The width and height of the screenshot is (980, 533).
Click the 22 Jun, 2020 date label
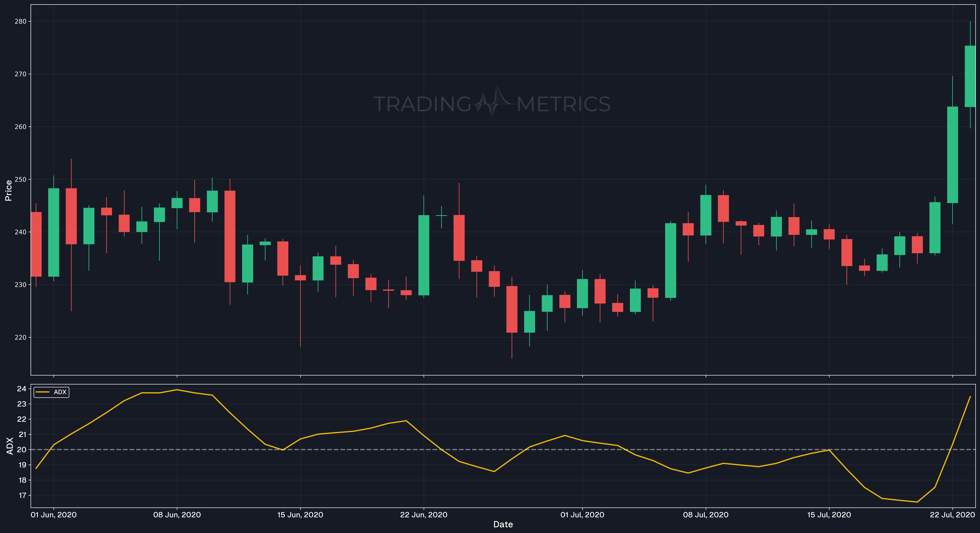pos(424,515)
